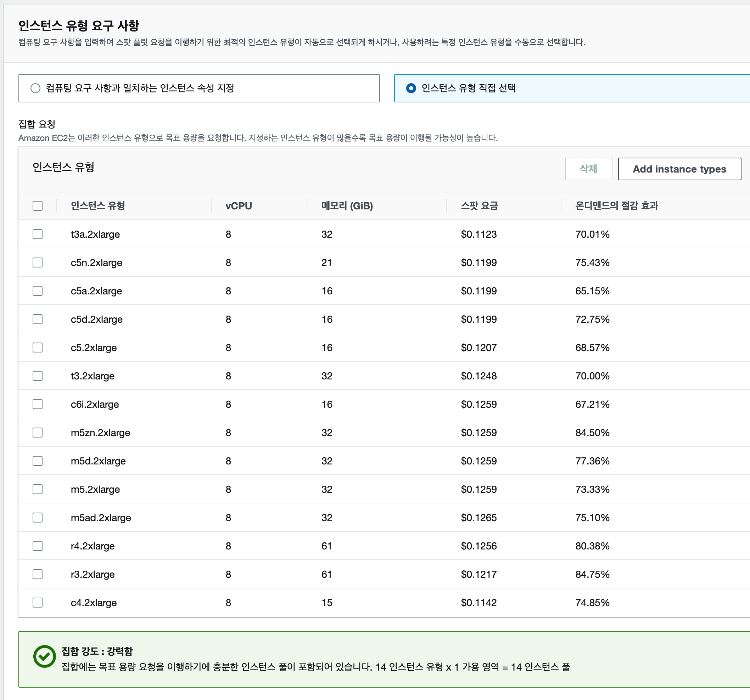750x700 pixels.
Task: Click the Add instance types button
Action: pos(679,169)
